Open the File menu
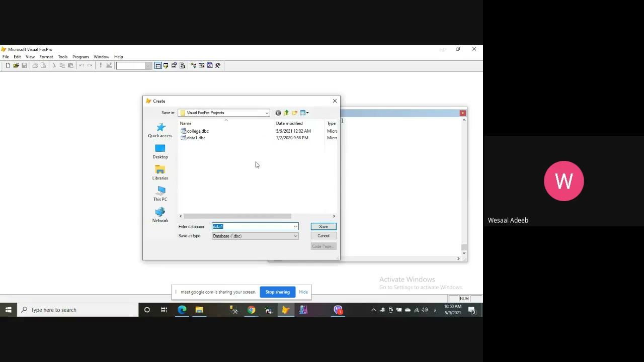Viewport: 644px width, 362px height. pos(6,57)
